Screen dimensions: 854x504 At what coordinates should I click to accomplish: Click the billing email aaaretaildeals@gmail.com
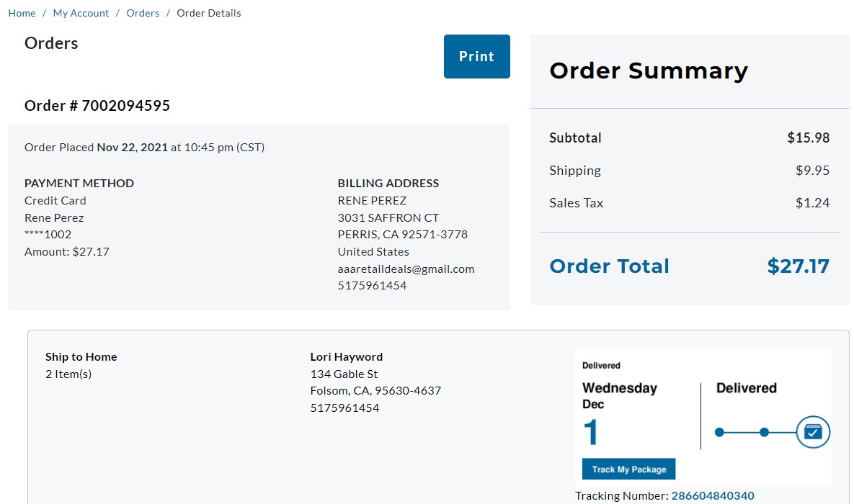coord(406,269)
